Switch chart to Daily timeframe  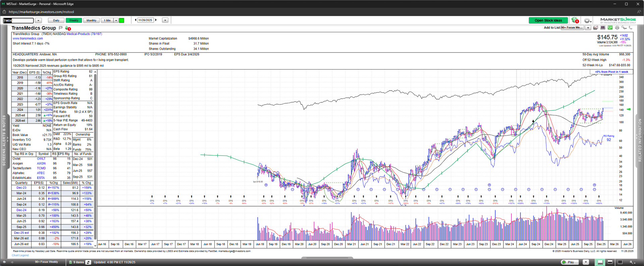tap(56, 20)
